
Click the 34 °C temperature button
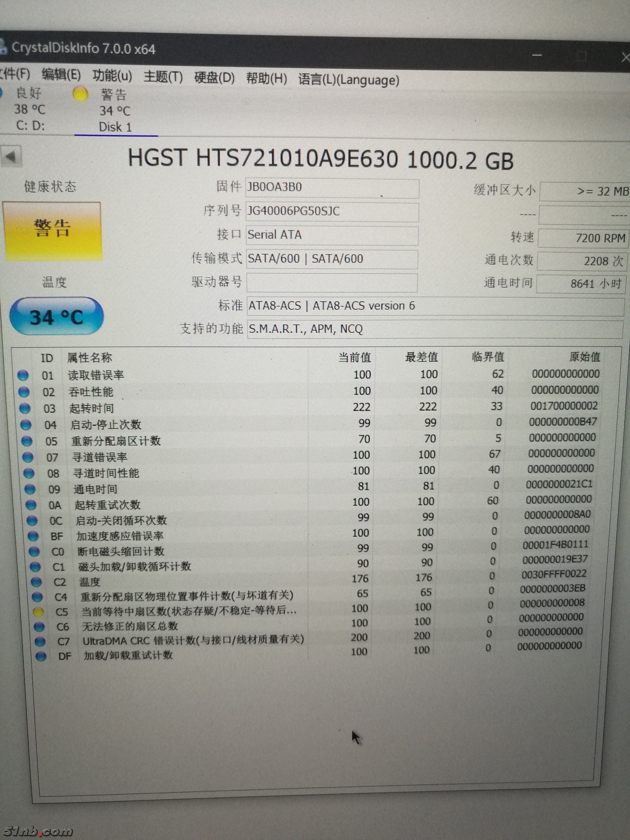56,316
